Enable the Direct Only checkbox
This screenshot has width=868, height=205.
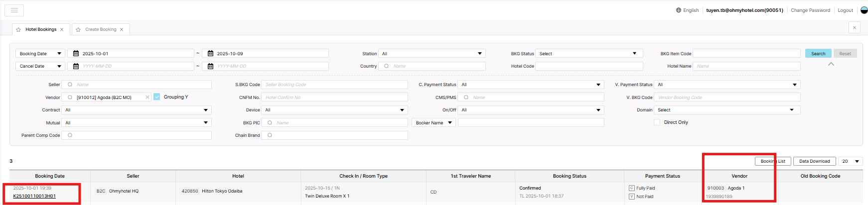(x=657, y=122)
